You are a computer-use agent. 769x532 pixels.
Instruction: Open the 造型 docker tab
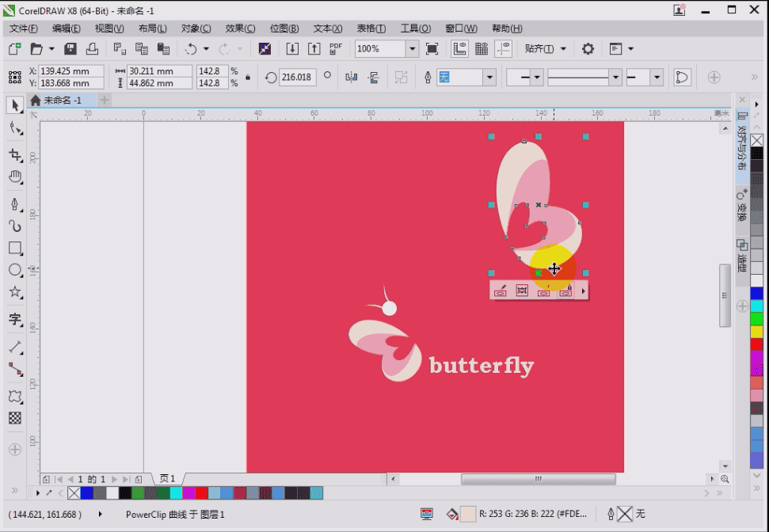742,256
